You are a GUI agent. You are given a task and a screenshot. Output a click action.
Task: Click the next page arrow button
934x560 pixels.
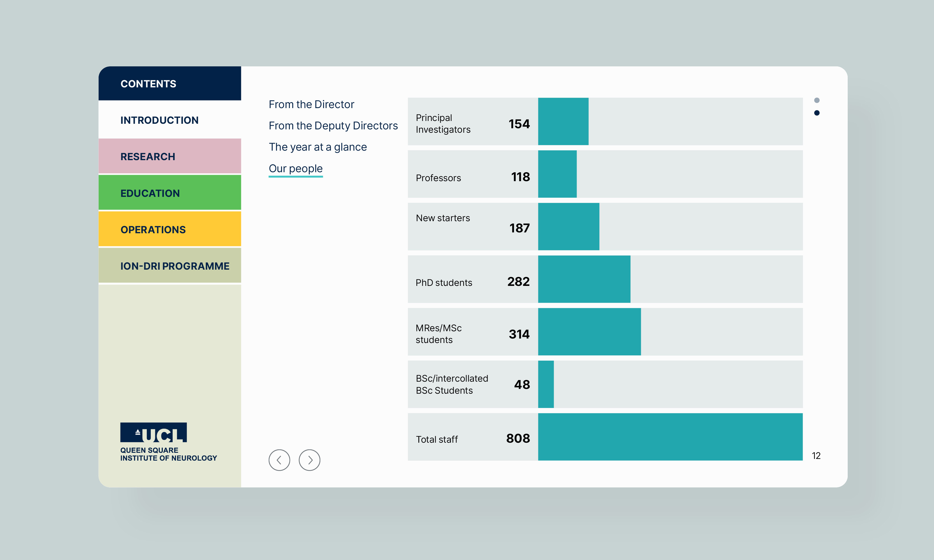[309, 460]
